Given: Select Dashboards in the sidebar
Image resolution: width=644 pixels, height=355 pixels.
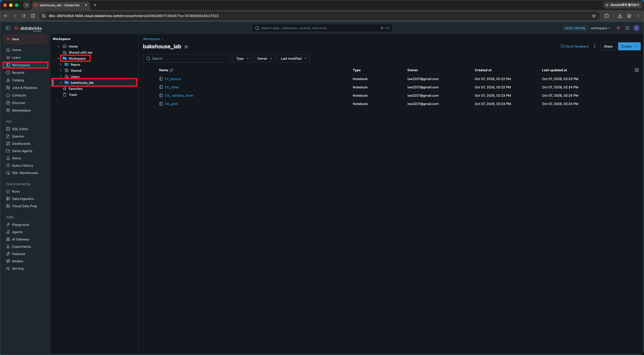Looking at the screenshot, I should click(21, 144).
